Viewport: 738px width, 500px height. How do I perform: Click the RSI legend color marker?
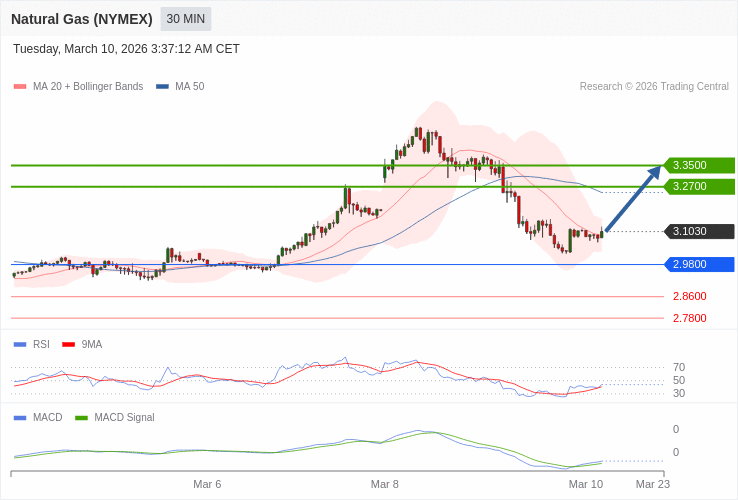20,345
